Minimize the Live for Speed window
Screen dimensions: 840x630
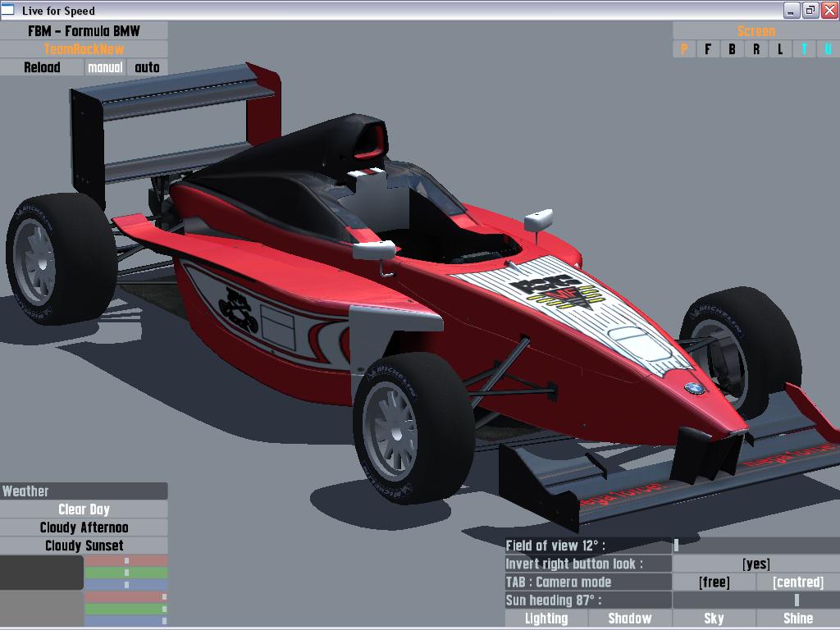pyautogui.click(x=792, y=10)
